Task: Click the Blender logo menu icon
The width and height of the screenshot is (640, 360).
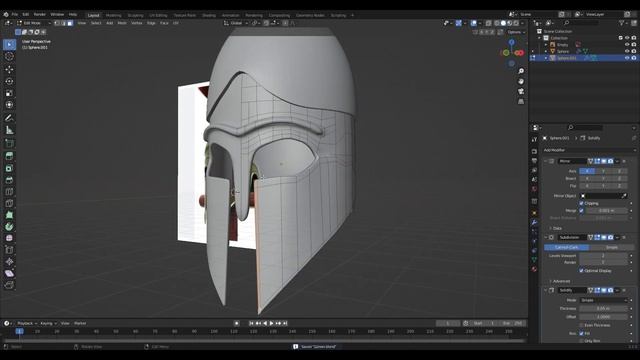Action: tap(6, 14)
